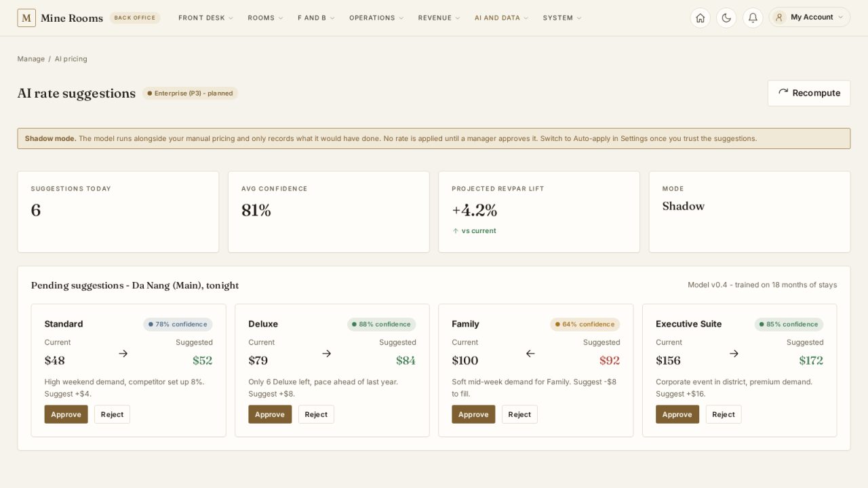Click the suggested $172 Executive rate
Screen dimensions: 868x488
click(x=811, y=361)
